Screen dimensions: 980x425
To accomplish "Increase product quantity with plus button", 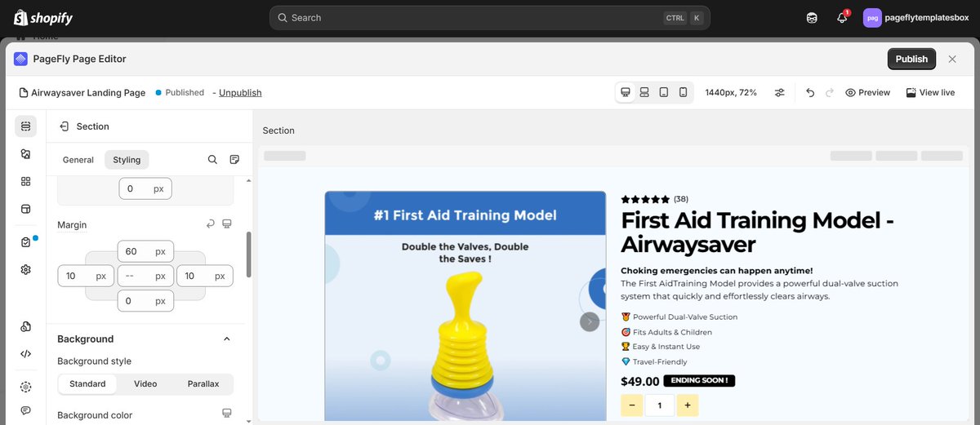I will [688, 405].
